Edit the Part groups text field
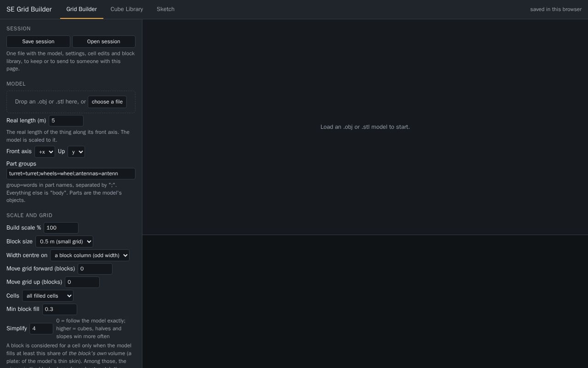This screenshot has width=588, height=368. (71, 173)
